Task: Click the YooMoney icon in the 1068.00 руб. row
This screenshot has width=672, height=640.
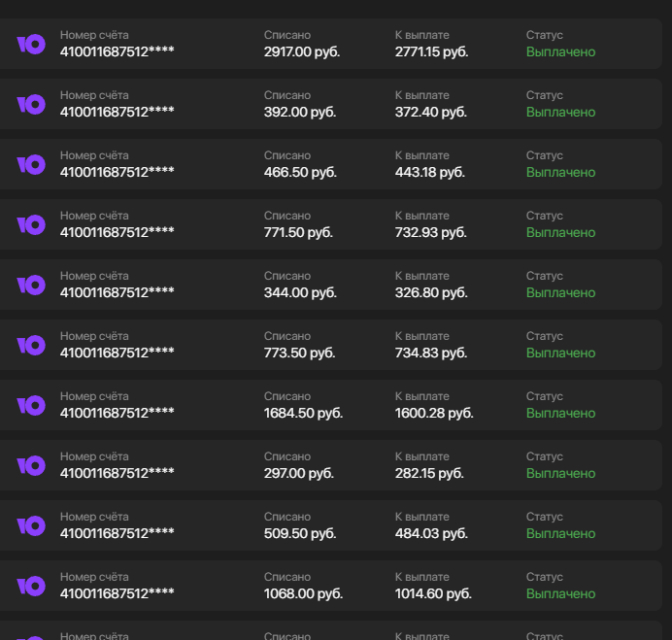Action: 31,586
